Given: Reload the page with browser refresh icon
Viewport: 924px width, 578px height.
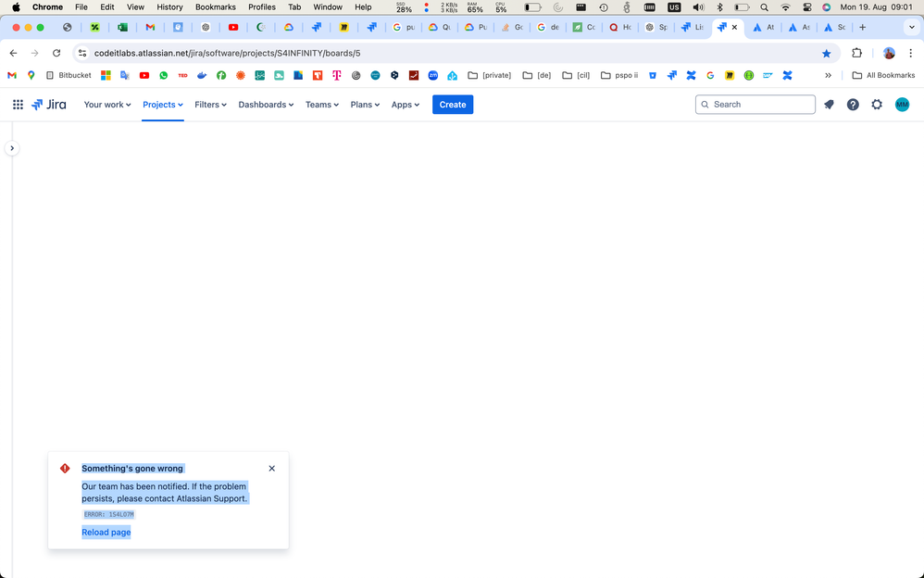Looking at the screenshot, I should click(56, 53).
